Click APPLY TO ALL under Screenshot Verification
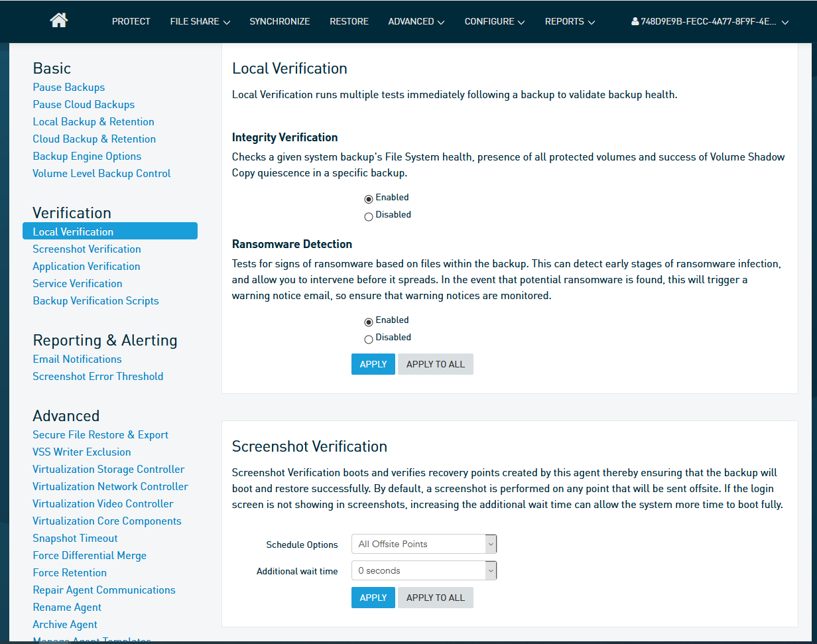Viewport: 817px width, 644px height. click(436, 598)
